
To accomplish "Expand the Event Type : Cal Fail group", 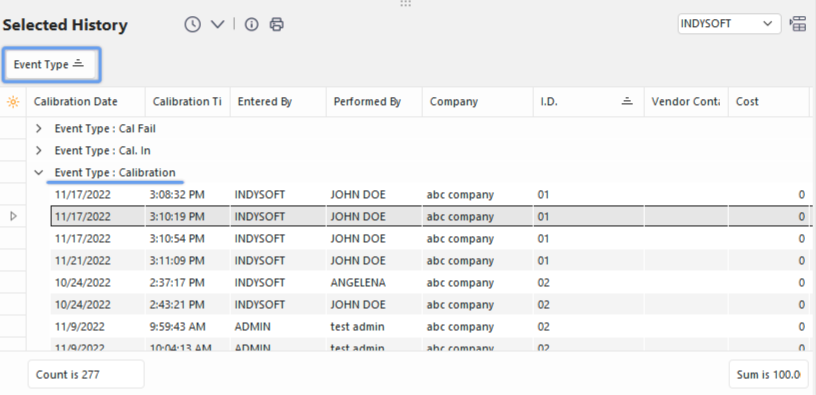I will click(39, 129).
